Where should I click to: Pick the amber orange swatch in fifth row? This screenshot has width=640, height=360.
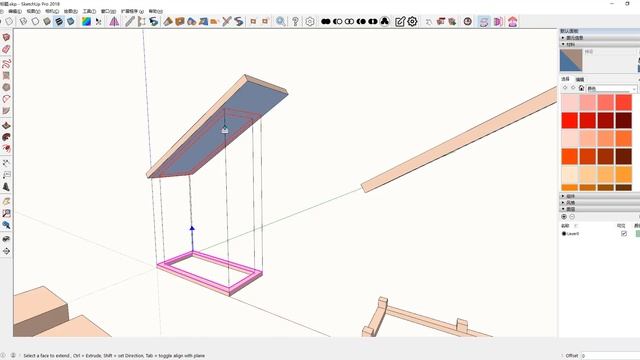[623, 174]
